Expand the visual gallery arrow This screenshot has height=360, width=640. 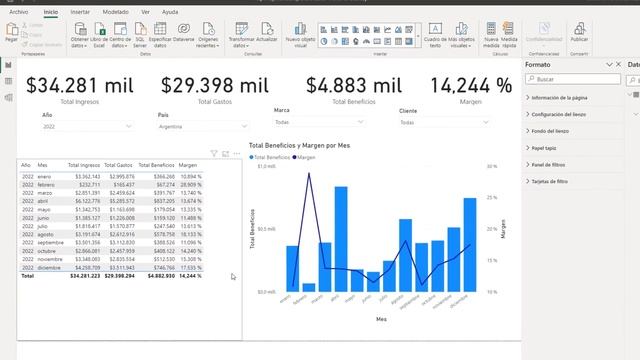(418, 36)
